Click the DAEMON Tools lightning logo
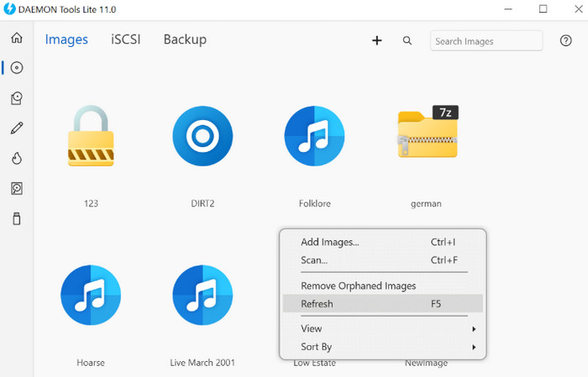Screen dimensions: 588x377 pyautogui.click(x=9, y=9)
